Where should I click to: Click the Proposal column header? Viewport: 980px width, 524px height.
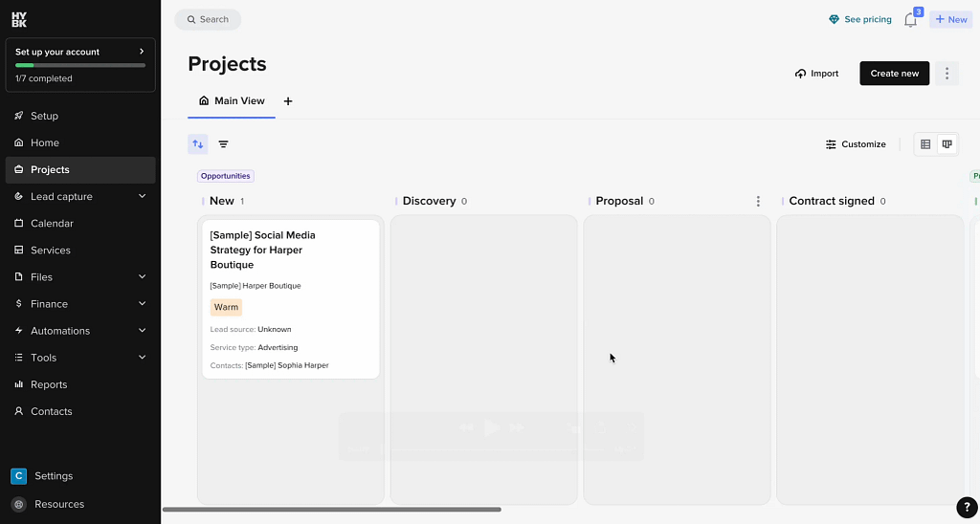[619, 201]
